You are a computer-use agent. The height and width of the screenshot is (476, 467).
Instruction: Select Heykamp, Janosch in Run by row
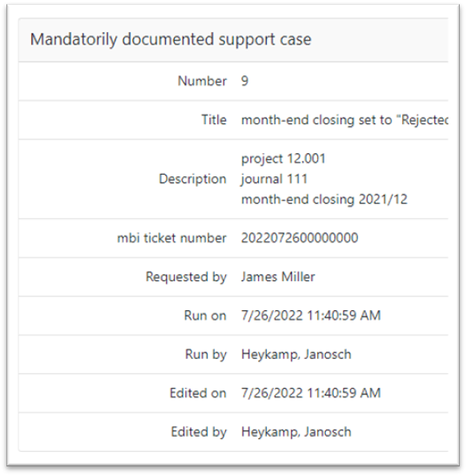tap(296, 354)
